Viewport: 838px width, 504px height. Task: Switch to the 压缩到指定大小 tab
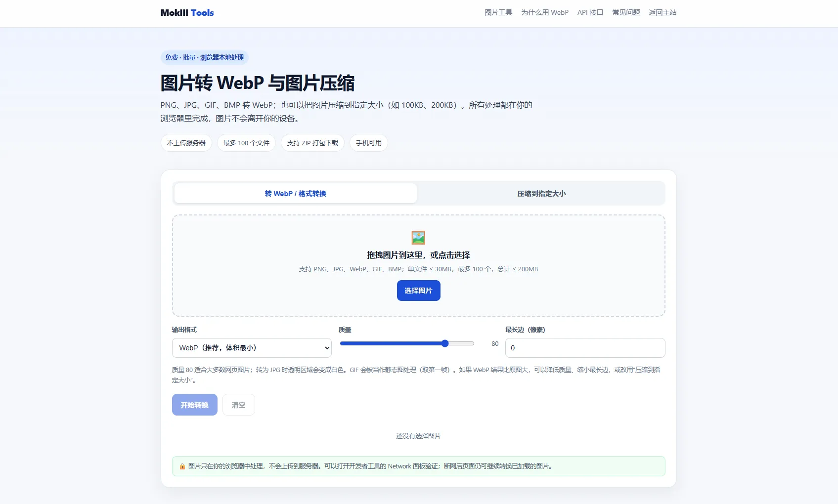[541, 194]
